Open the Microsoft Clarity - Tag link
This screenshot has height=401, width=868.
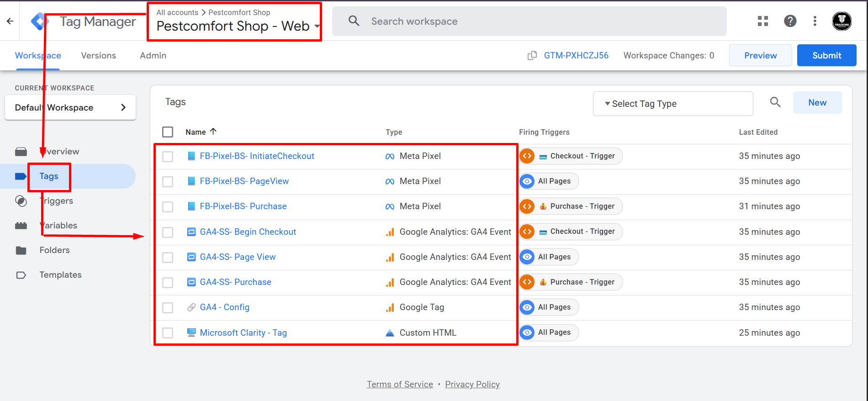(x=243, y=333)
